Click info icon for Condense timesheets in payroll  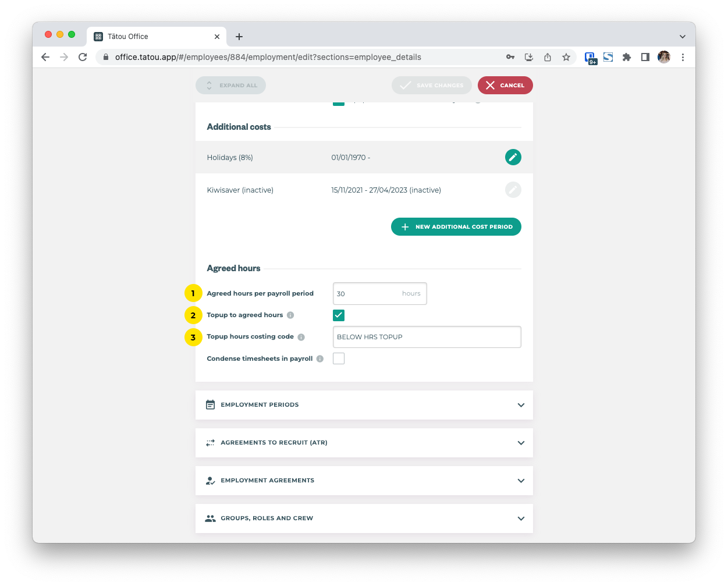point(320,359)
